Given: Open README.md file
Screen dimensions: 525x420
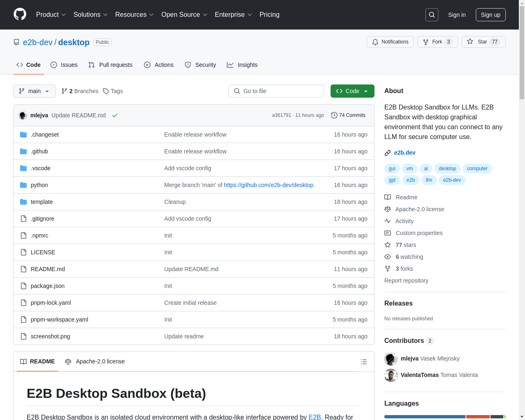Looking at the screenshot, I should (48, 269).
